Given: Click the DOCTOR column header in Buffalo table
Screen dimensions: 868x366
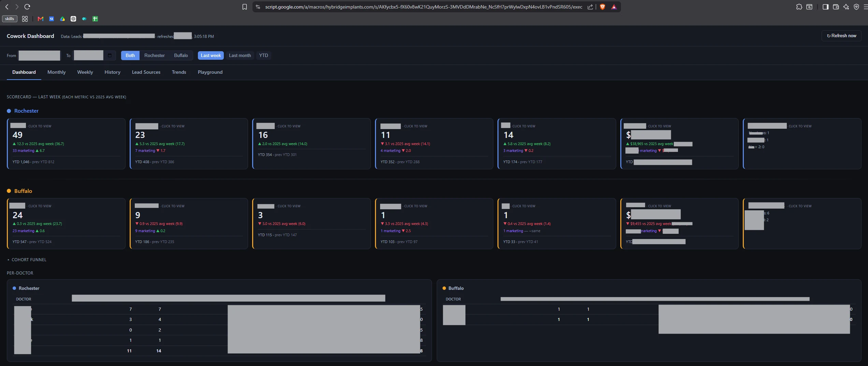Looking at the screenshot, I should pyautogui.click(x=453, y=299).
